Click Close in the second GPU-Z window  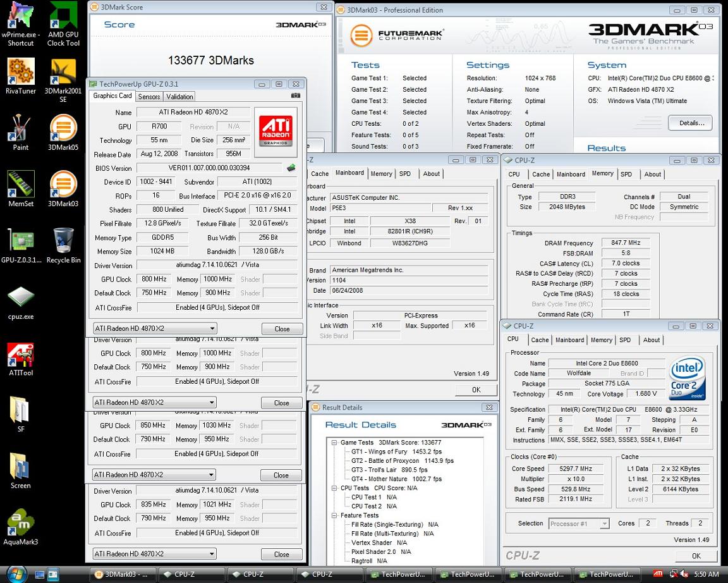tap(281, 403)
